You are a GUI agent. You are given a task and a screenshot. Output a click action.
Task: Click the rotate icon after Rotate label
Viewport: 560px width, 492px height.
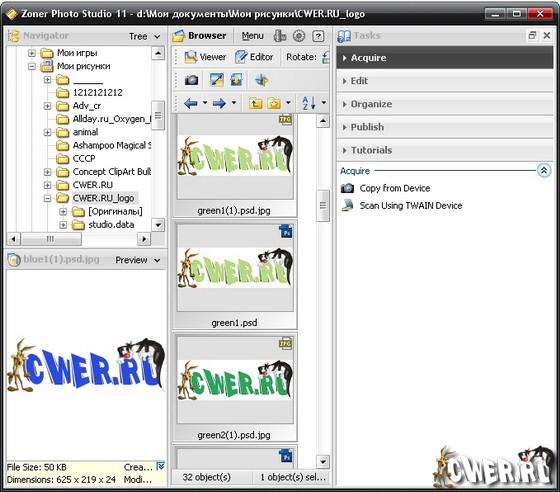[x=325, y=57]
